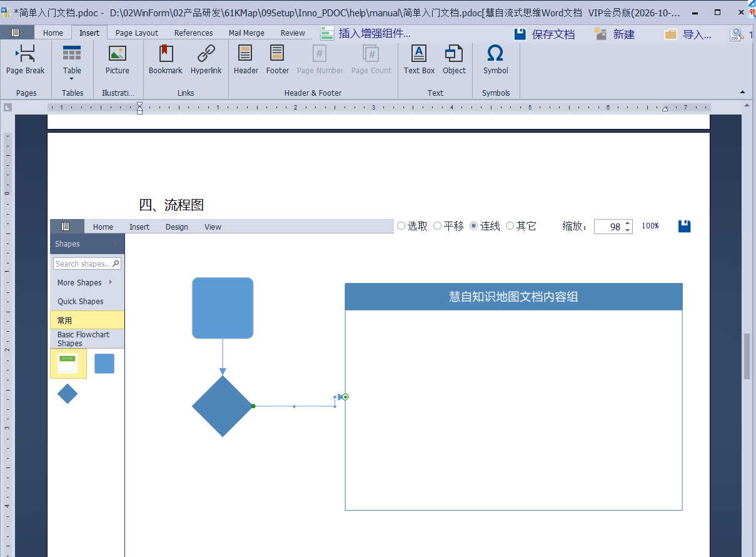Open the Header tool

[x=246, y=60]
